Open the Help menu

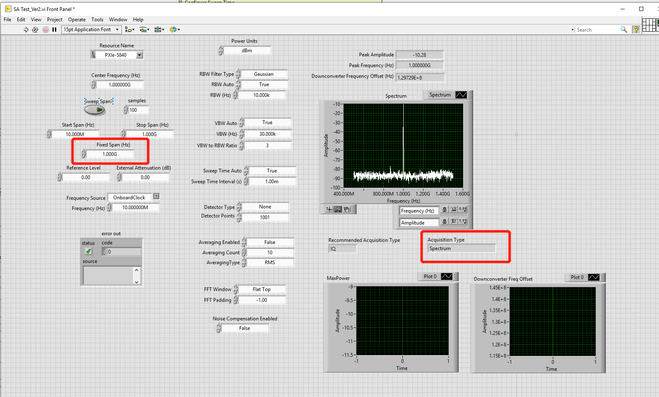(138, 19)
